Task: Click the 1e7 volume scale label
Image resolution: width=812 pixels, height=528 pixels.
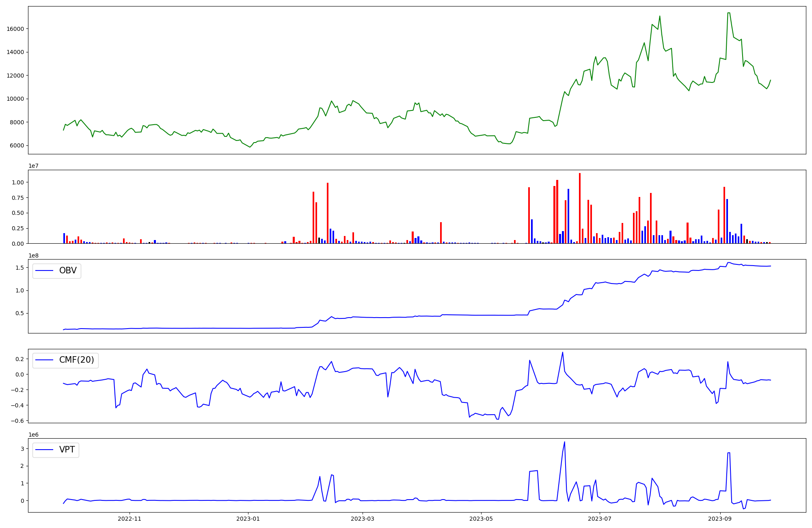Action: 34,166
